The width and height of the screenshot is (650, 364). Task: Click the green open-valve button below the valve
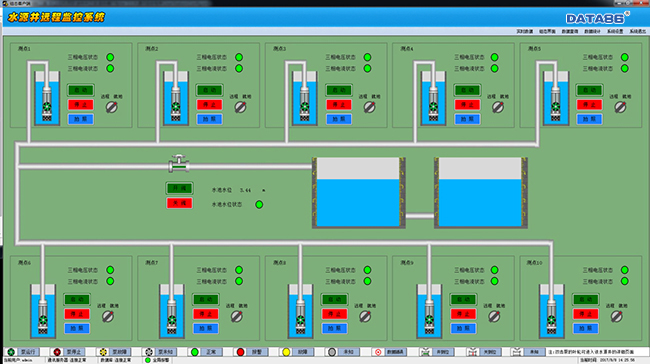point(179,188)
